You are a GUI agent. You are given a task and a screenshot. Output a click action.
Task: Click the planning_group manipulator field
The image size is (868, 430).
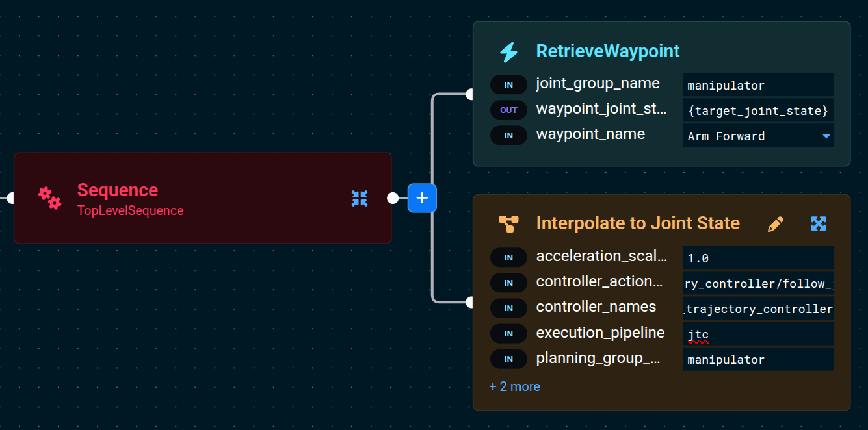pos(757,359)
